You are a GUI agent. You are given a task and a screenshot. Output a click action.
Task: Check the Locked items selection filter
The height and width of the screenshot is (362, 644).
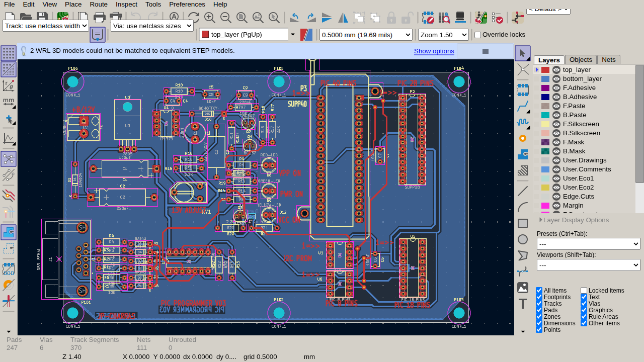coord(584,291)
